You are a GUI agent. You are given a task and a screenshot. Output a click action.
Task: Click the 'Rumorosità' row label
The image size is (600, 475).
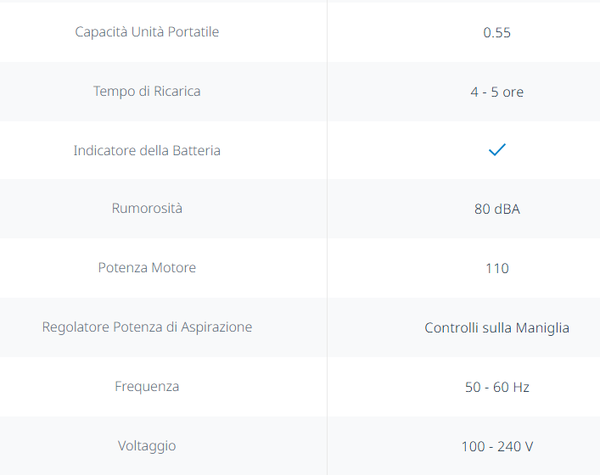[x=147, y=209]
